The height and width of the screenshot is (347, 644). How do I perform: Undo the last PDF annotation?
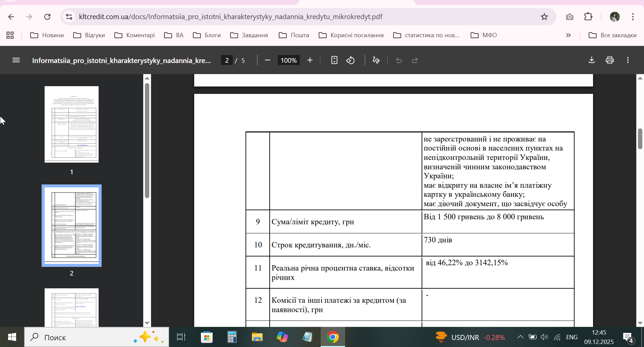[399, 60]
